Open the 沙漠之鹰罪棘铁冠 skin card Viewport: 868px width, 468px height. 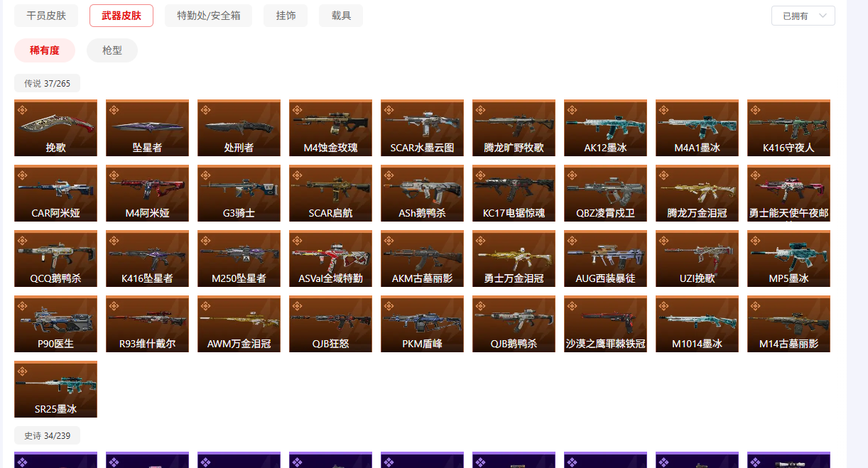(x=605, y=324)
